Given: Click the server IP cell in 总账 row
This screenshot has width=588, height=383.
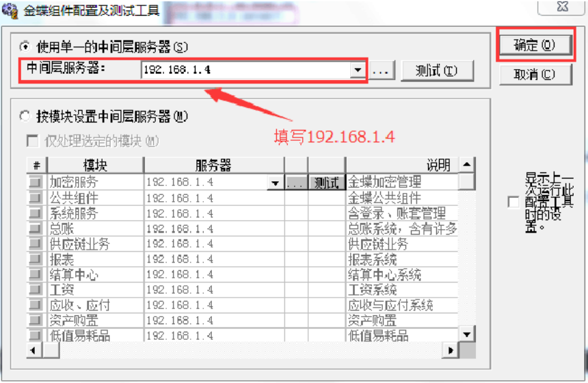Looking at the screenshot, I should pos(214,228).
